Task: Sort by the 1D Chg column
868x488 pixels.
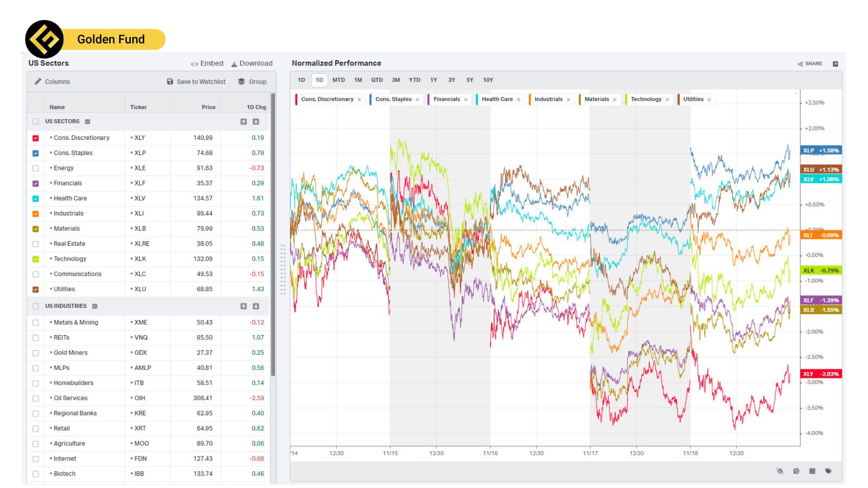Action: 257,107
